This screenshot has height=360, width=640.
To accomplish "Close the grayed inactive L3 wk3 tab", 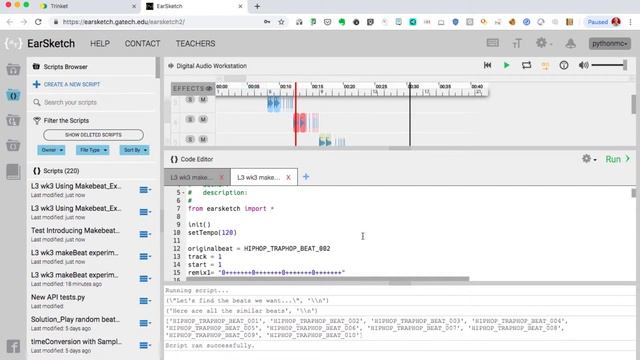I will (x=222, y=177).
